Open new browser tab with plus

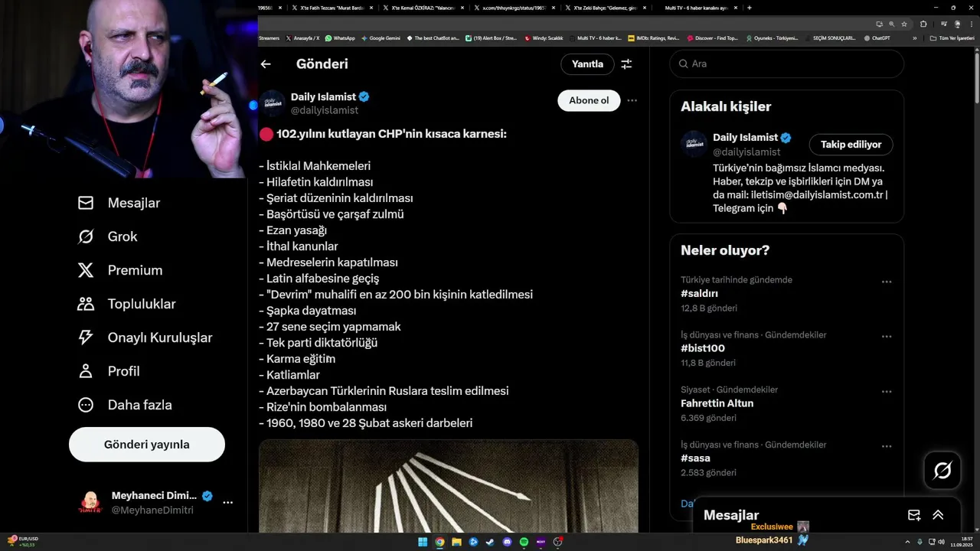point(749,8)
